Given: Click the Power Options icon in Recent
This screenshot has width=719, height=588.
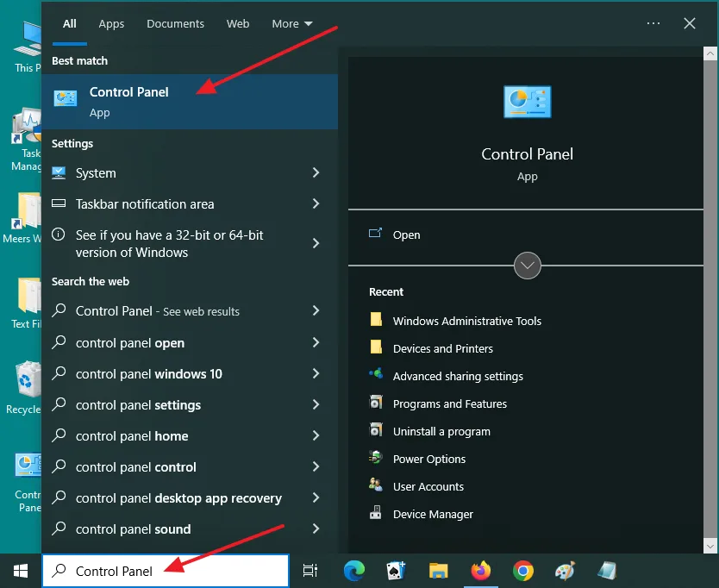Looking at the screenshot, I should tap(376, 457).
